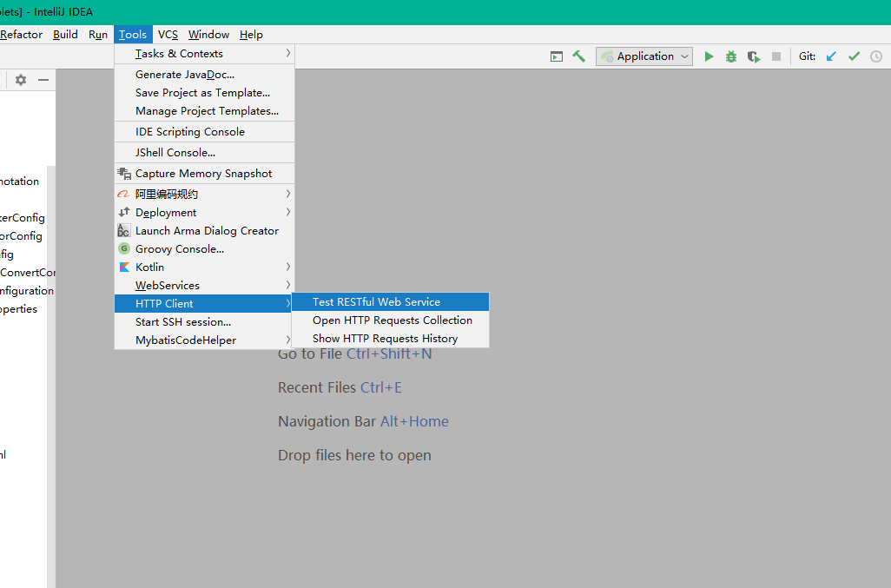Click the Arma Dialog Creator icon
The height and width of the screenshot is (588, 891).
point(124,231)
